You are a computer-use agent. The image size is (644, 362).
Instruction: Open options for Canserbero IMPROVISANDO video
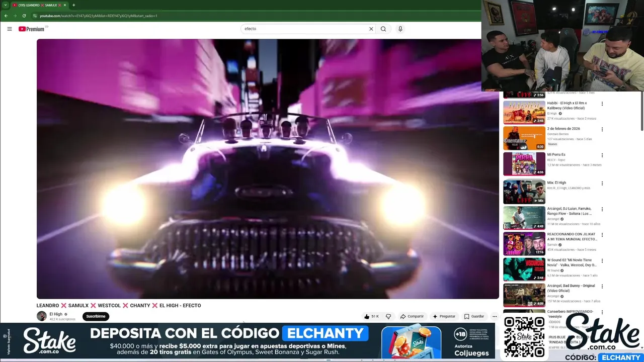602,313
